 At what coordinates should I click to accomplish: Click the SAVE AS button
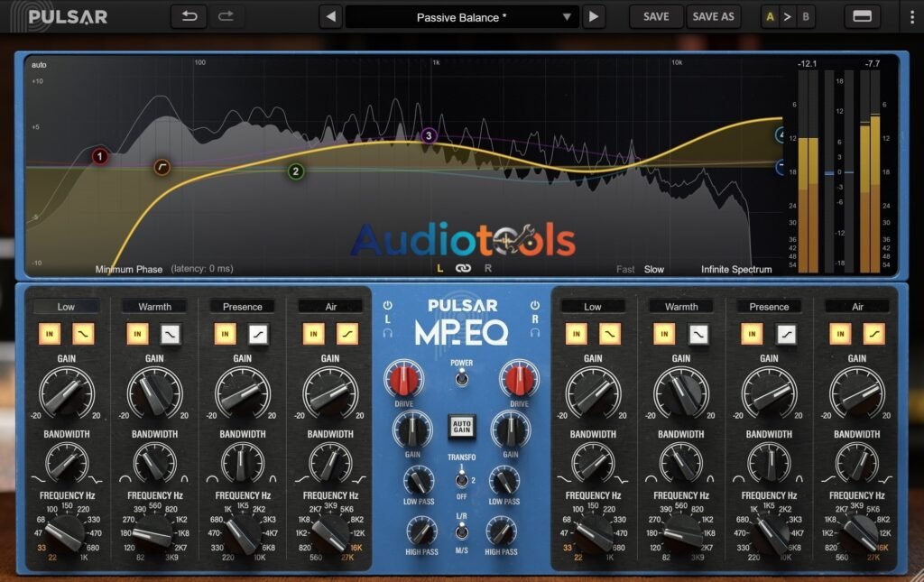click(x=713, y=16)
